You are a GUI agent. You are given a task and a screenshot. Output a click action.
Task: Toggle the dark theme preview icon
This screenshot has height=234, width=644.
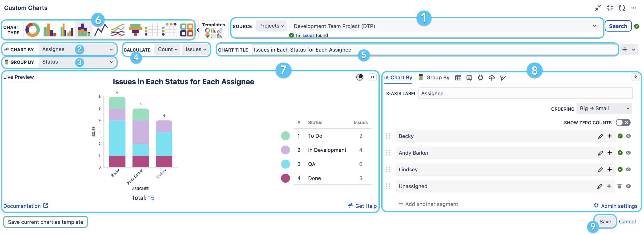pos(359,77)
